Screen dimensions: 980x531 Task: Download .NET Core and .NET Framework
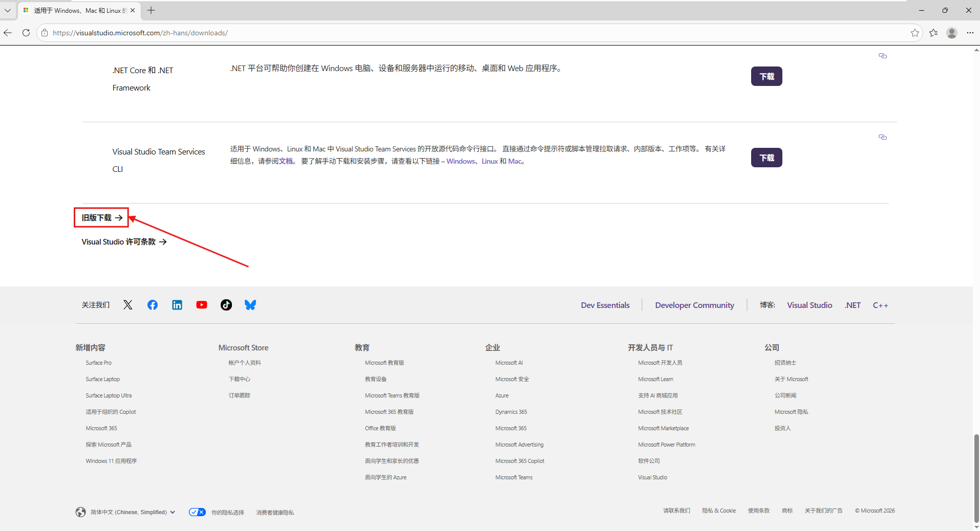(766, 76)
